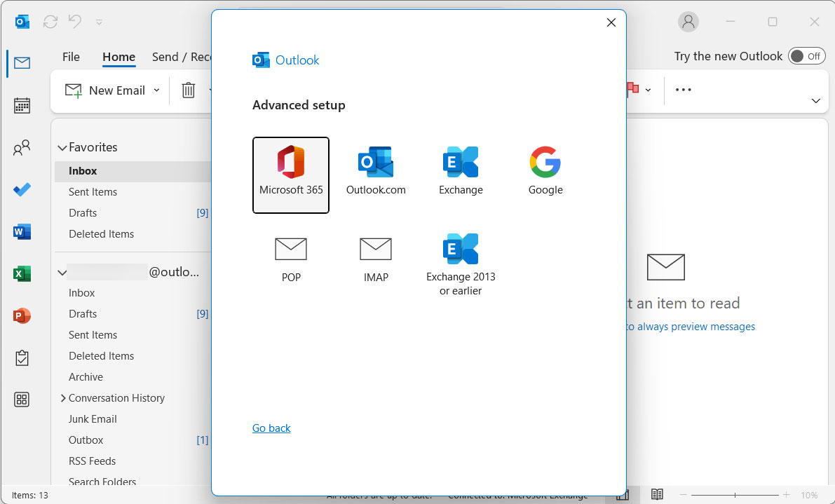Open the File menu
Viewport: 835px width, 504px height.
pos(71,57)
